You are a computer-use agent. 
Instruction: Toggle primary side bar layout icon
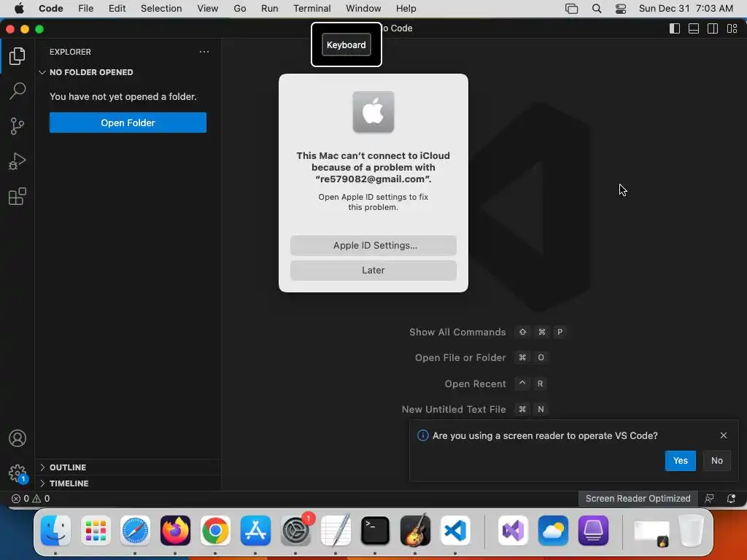[675, 28]
